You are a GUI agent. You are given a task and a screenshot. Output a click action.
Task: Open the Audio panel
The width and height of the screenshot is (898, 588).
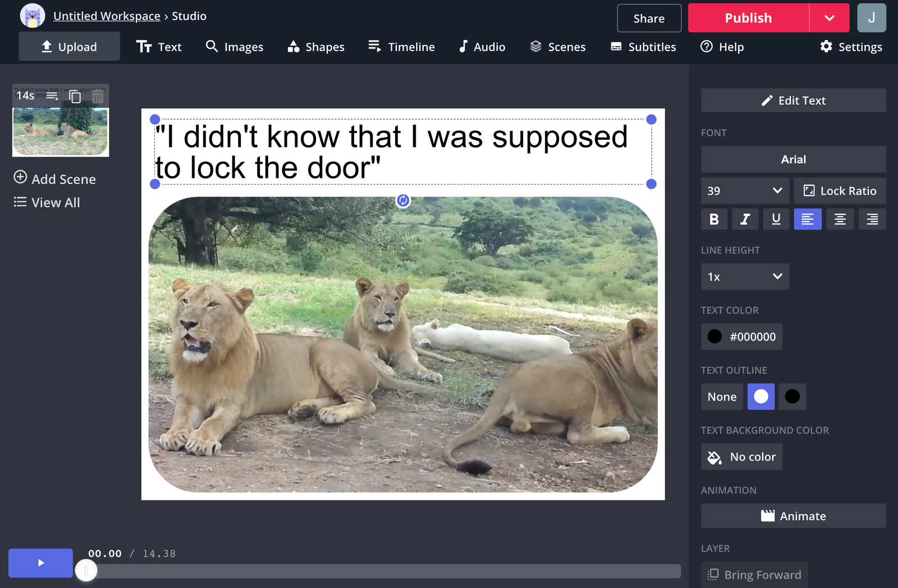(x=481, y=47)
